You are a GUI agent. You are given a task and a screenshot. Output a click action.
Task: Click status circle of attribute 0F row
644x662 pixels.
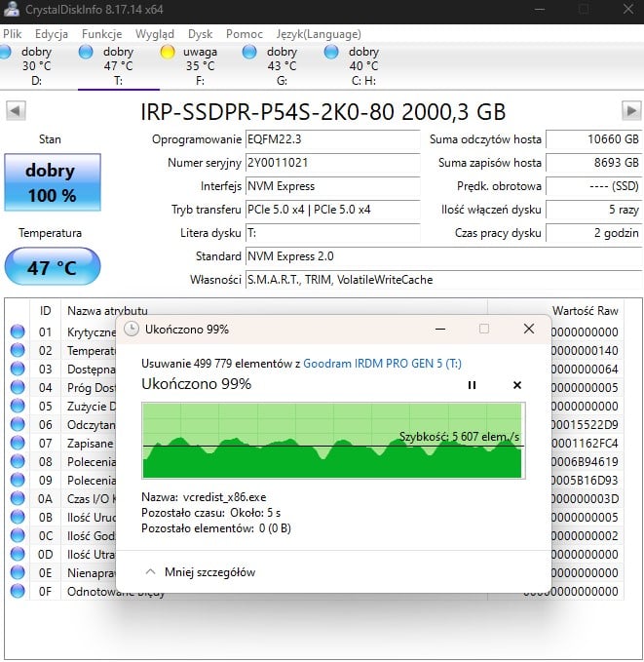click(x=18, y=591)
